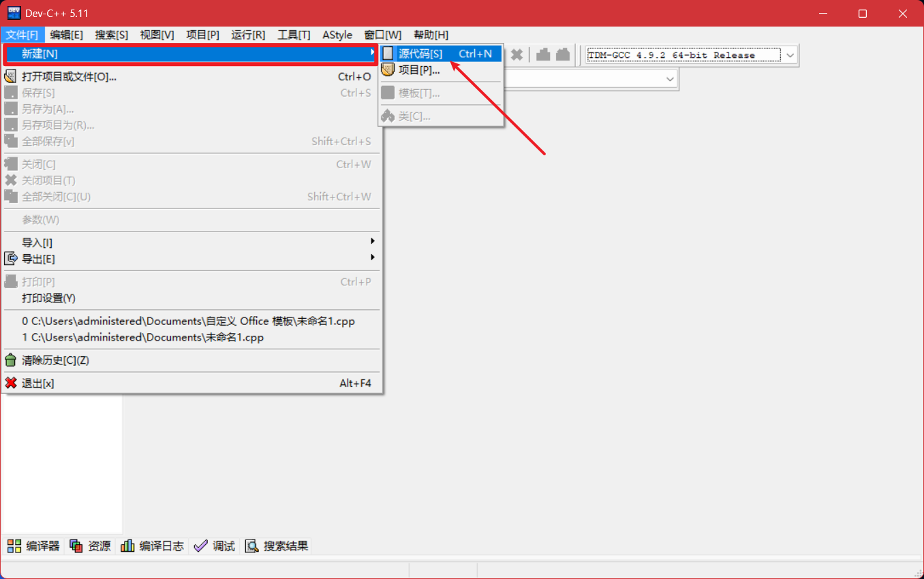Switch to the 资源 bottom tab

tap(90, 546)
